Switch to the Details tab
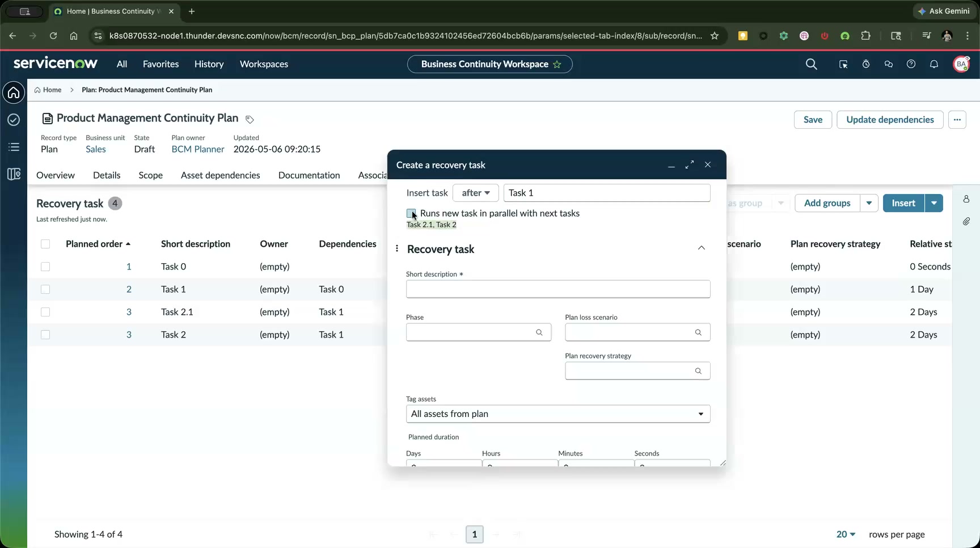 coord(107,175)
